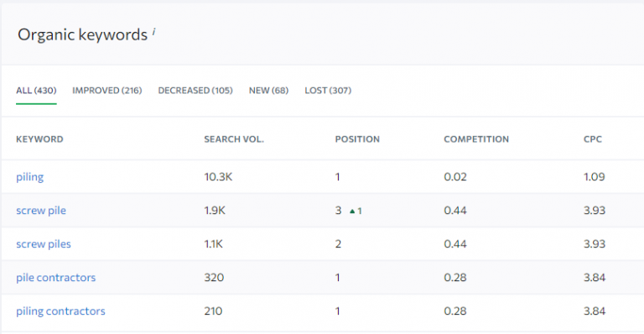644x334 pixels.
Task: Click the info icon beside Organic keywords
Action: point(153,31)
